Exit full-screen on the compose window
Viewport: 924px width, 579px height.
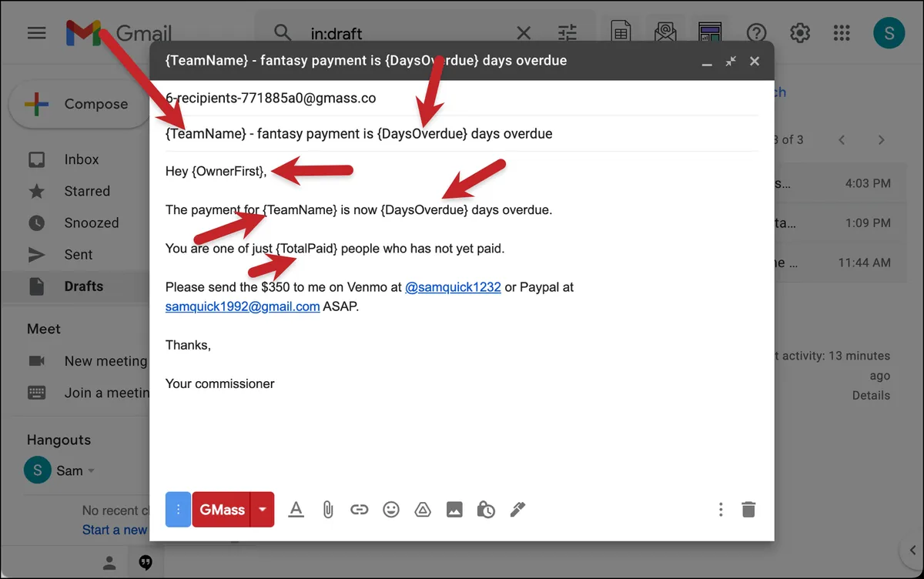(731, 61)
